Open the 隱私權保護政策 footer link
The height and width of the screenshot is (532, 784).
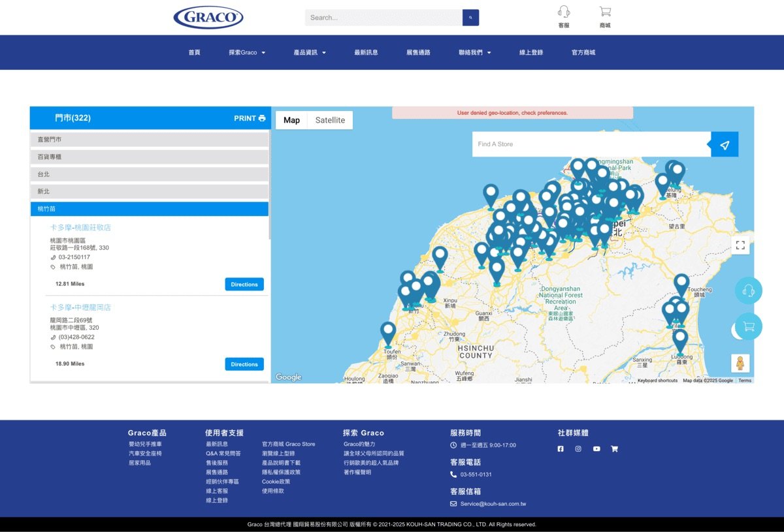coord(281,472)
